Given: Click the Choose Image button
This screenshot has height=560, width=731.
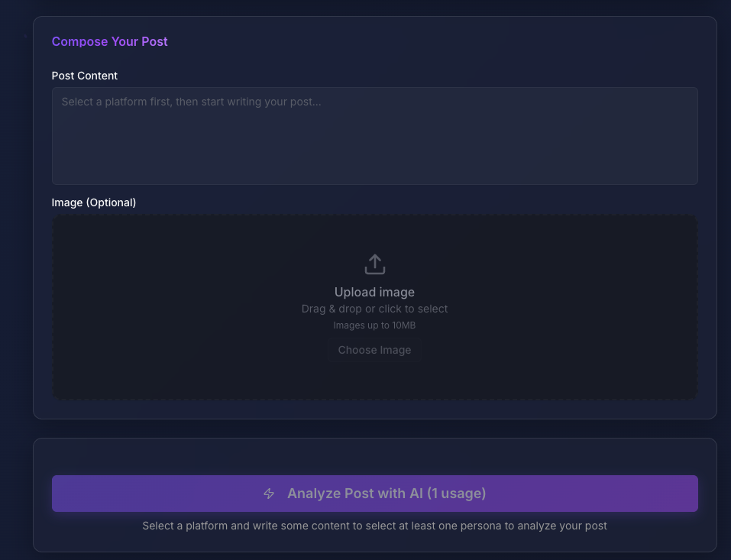Looking at the screenshot, I should [374, 350].
